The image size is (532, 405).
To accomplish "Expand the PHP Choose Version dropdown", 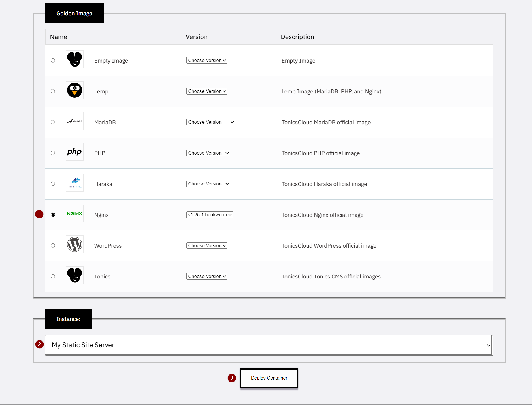I will pos(208,153).
